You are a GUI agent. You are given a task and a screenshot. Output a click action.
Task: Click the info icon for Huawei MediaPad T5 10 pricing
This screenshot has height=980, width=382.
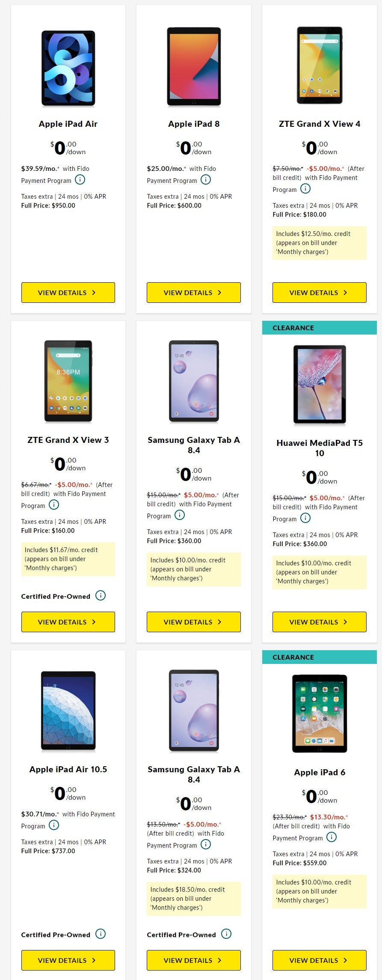[305, 518]
